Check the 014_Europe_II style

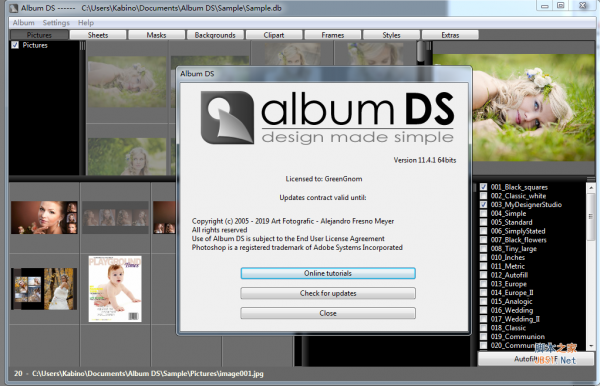[x=484, y=293]
